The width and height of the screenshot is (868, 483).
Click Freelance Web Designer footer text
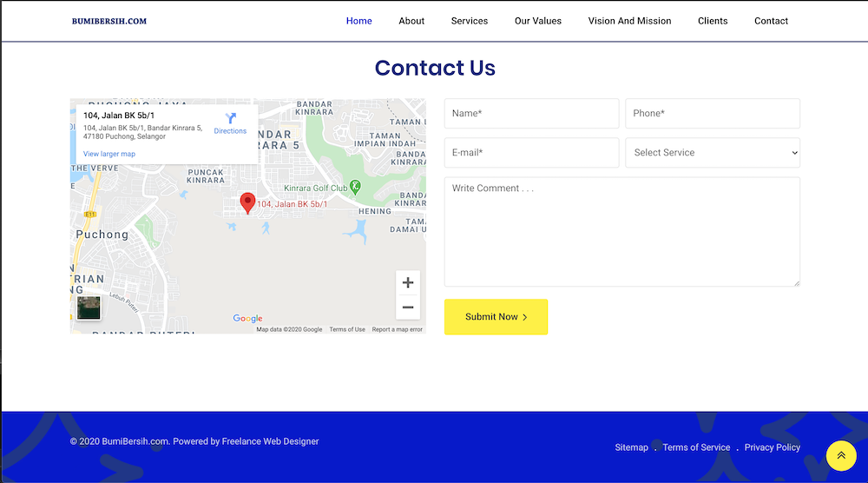[x=270, y=441]
